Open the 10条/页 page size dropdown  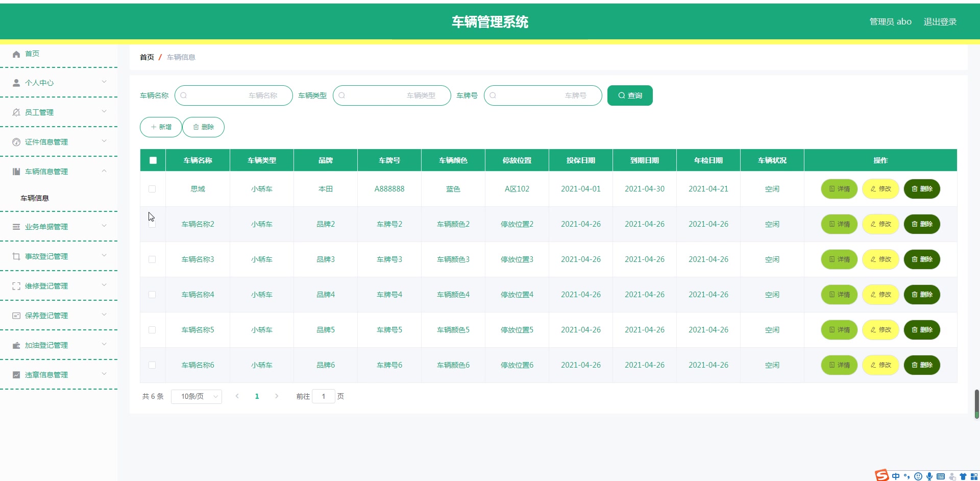[197, 396]
